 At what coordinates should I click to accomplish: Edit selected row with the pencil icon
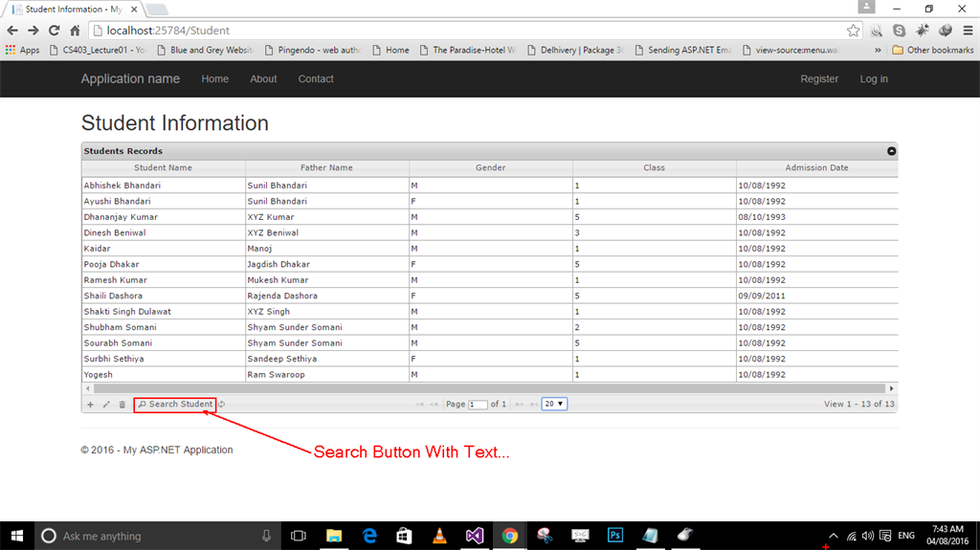pyautogui.click(x=106, y=405)
